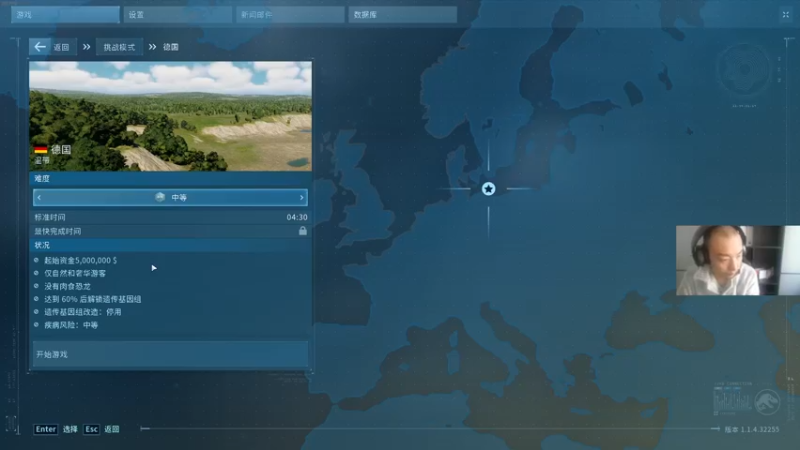The image size is (800, 450).
Task: Select 遗传基因组改造：停用 condition
Action: point(83,312)
